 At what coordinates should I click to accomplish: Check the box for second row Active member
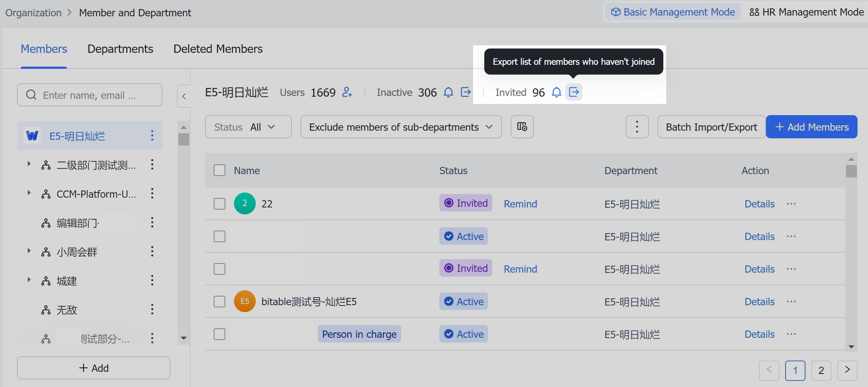220,236
